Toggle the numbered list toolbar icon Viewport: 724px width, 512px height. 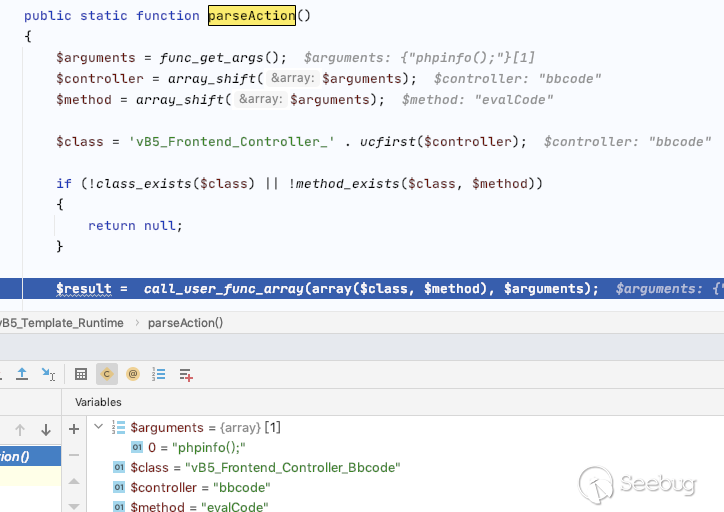[159, 374]
